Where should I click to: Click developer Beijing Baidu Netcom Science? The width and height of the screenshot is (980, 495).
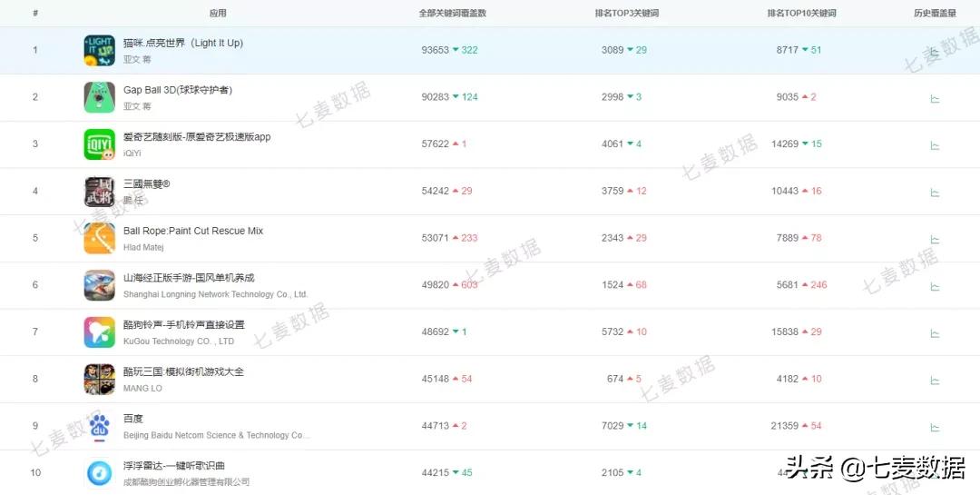[216, 435]
